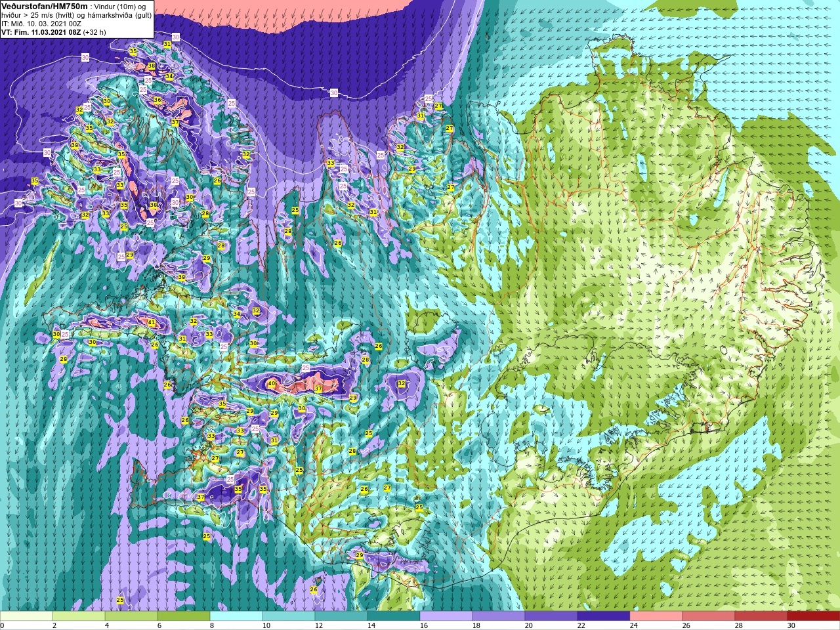Click the 24–26 pink legend swatch
The width and height of the screenshot is (840, 630).
(656, 616)
